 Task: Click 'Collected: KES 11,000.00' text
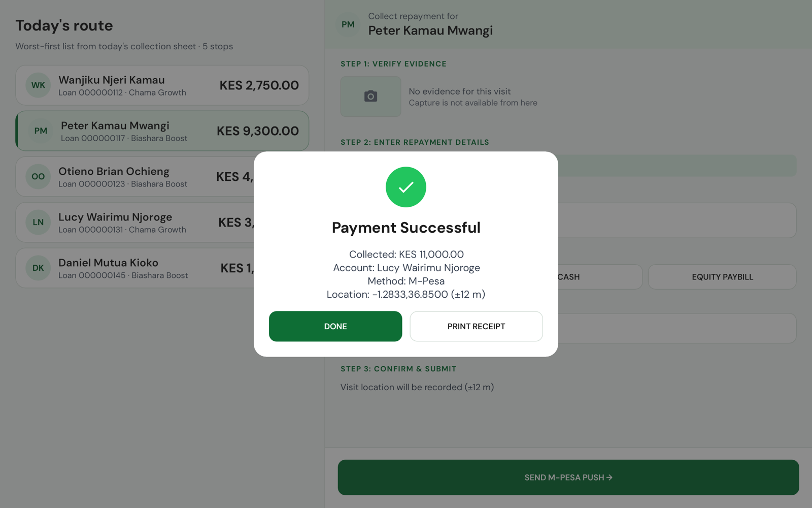pos(406,254)
